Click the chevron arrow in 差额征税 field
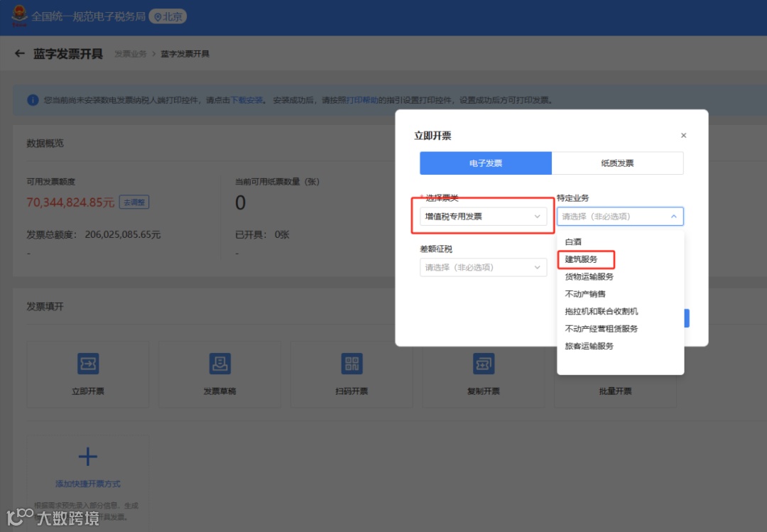This screenshot has width=767, height=532. [x=537, y=267]
